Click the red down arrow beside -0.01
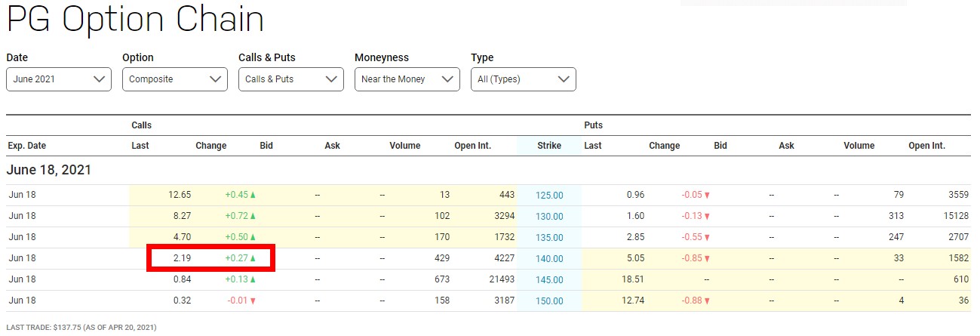The height and width of the screenshot is (336, 980). click(253, 301)
